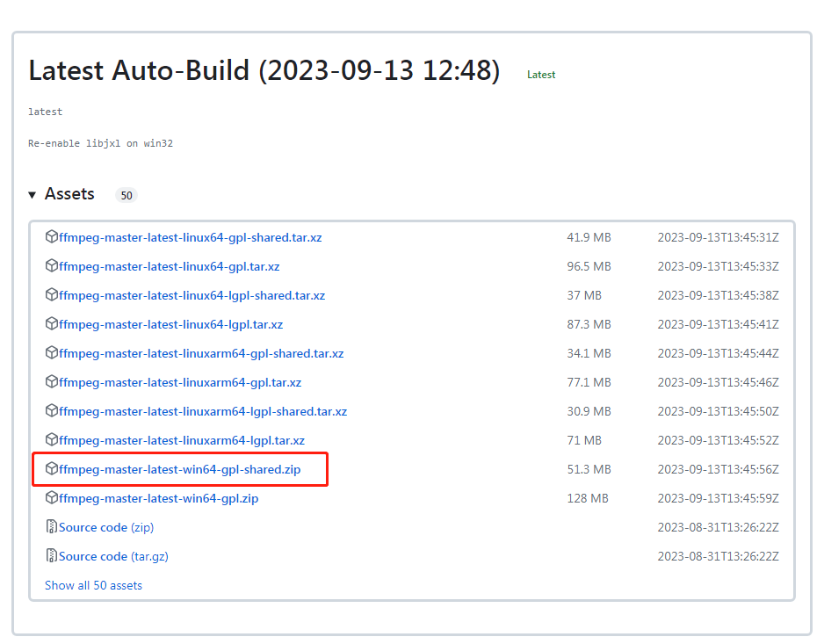Click package icon beside linux64-lgpl-shared.tar.xz
Screen dimensions: 824x644
tap(52, 295)
